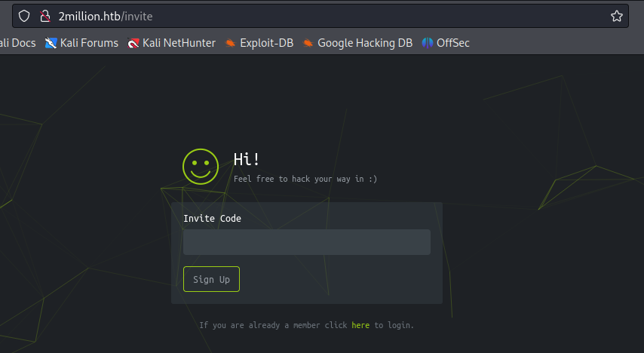Open the Kali Docs bookmark
This screenshot has height=353, width=644.
pos(17,43)
